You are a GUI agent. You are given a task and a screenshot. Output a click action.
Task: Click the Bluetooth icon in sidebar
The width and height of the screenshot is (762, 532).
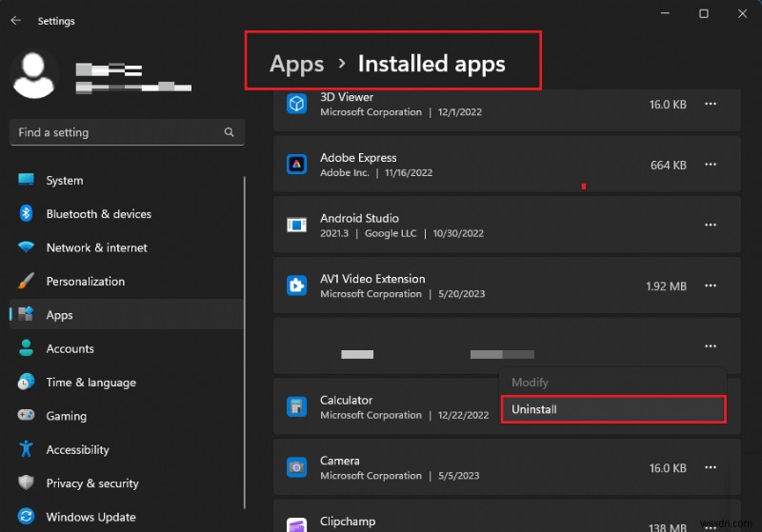26,213
